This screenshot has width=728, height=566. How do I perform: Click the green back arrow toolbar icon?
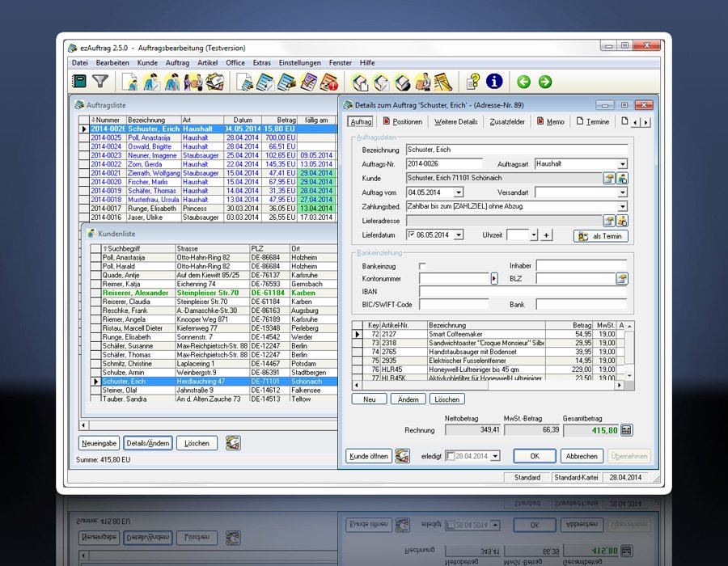click(x=523, y=82)
